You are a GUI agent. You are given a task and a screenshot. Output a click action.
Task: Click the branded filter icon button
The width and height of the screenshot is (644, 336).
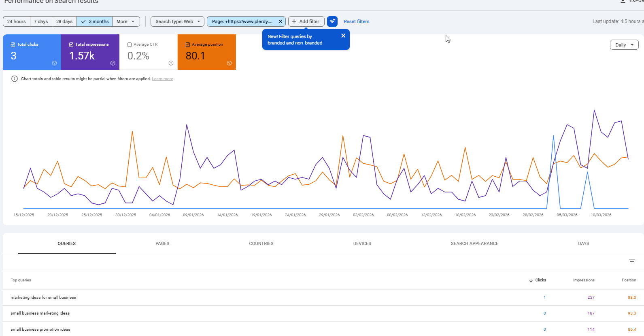[x=332, y=21]
